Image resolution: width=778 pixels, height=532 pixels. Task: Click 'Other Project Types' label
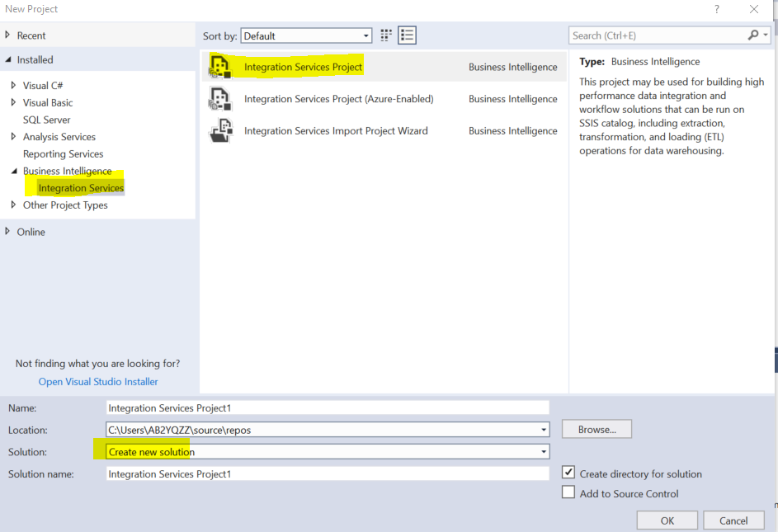tap(65, 205)
